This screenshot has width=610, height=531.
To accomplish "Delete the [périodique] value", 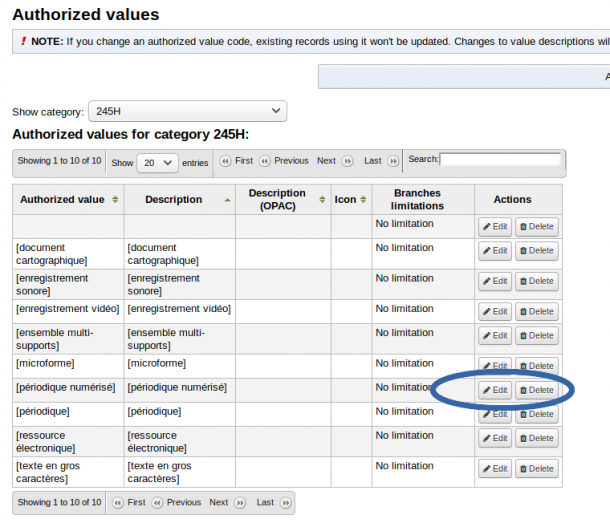I will tap(537, 415).
